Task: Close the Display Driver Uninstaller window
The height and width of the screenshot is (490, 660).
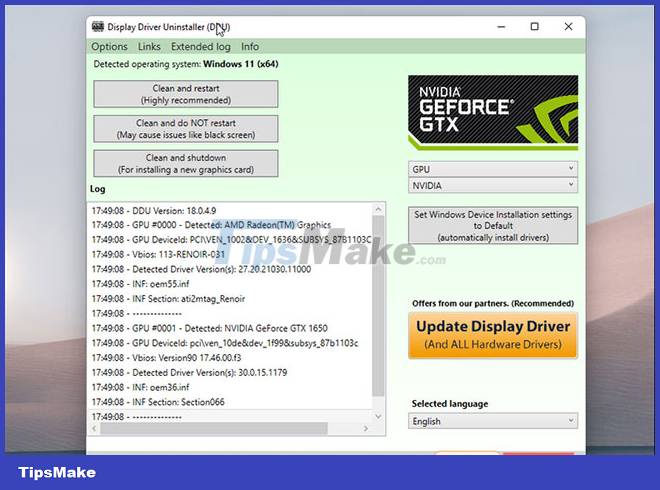Action: pyautogui.click(x=568, y=27)
